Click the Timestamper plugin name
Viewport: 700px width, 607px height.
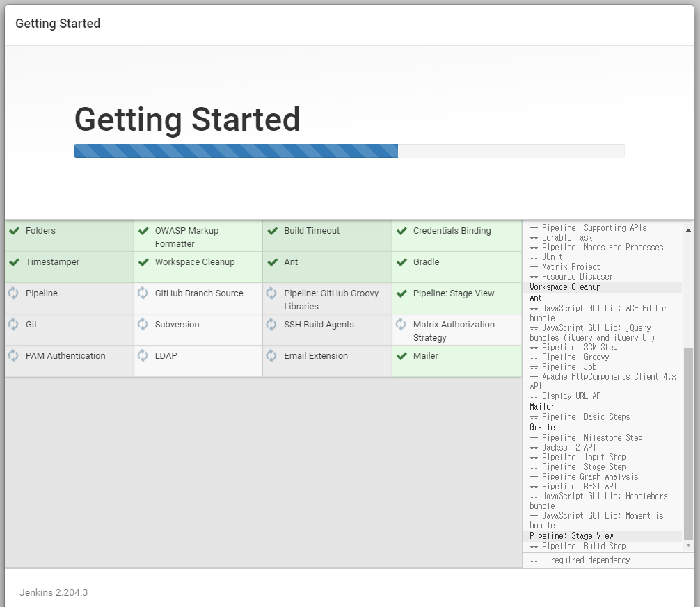53,262
